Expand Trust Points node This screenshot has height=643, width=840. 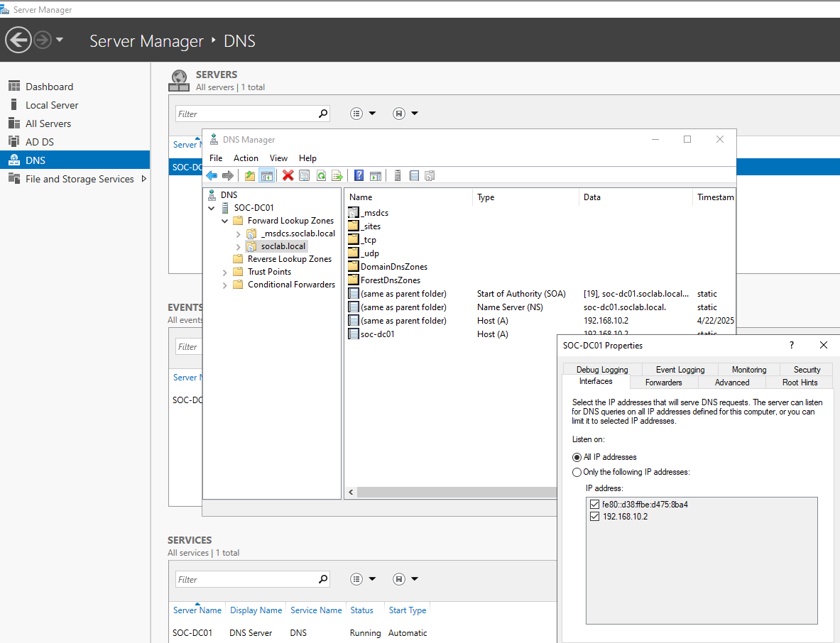(x=225, y=273)
